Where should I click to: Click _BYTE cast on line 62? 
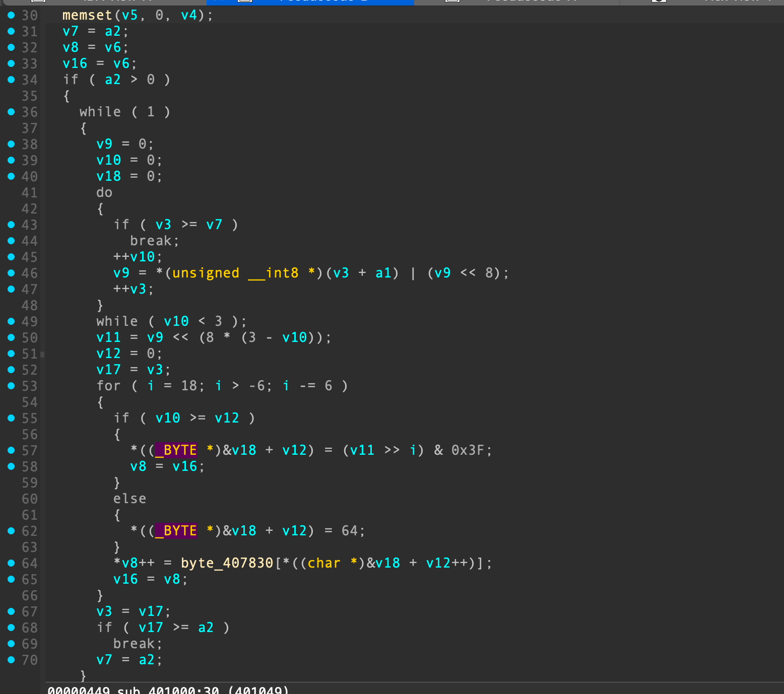click(x=176, y=531)
